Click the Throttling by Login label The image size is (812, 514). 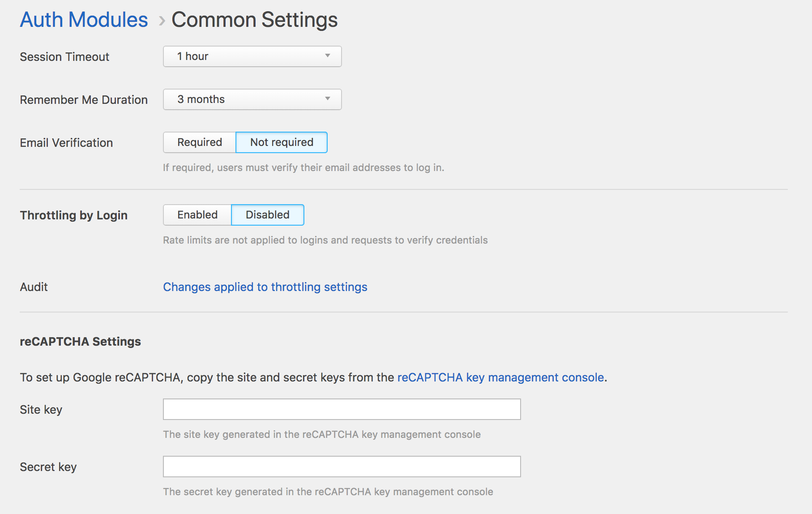(x=74, y=215)
